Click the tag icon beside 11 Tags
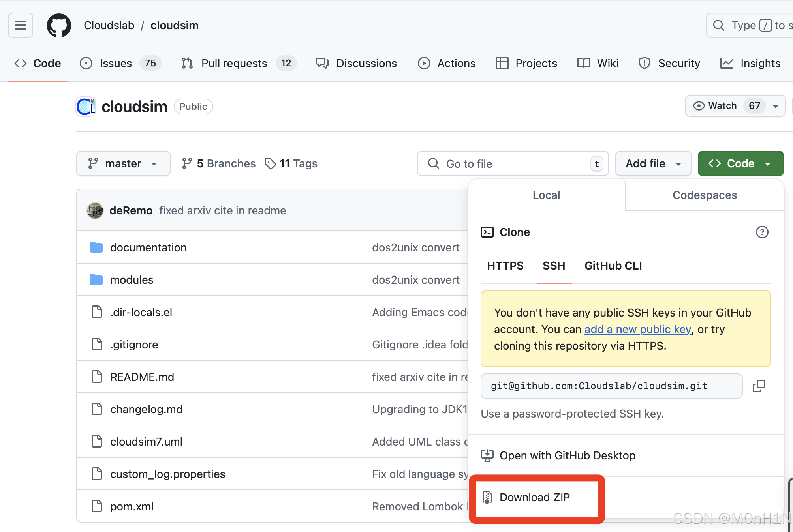This screenshot has height=532, width=793. point(270,163)
